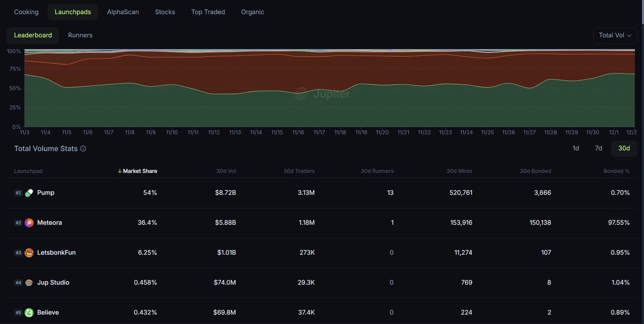Click the Believe launchpad logo
This screenshot has width=644, height=324.
tap(30, 312)
